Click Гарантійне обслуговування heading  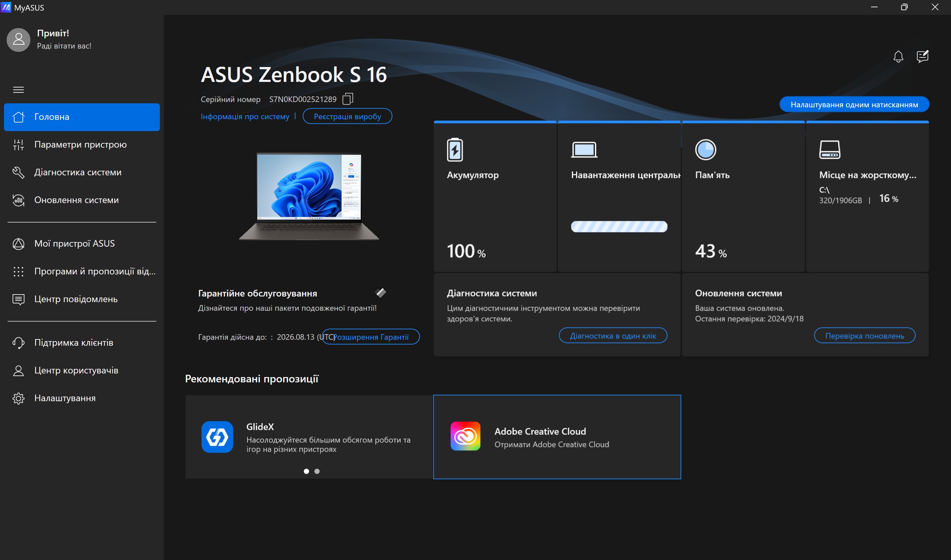click(x=257, y=294)
